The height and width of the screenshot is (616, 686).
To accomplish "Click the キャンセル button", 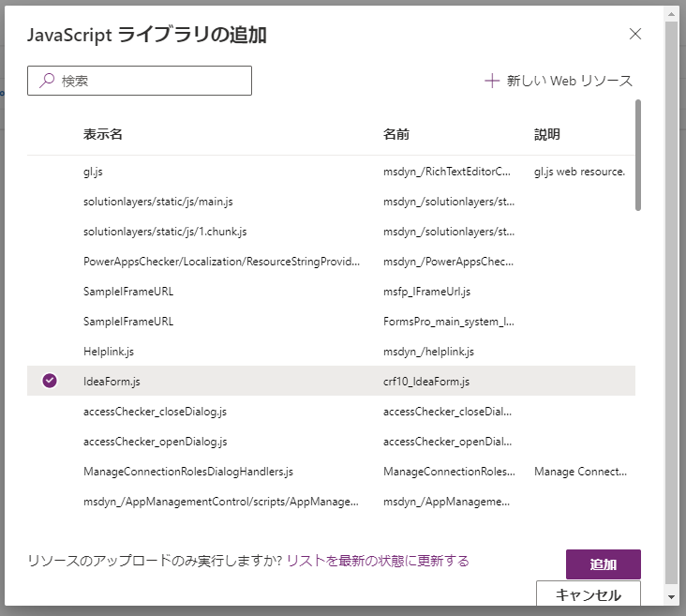I will pos(589,593).
